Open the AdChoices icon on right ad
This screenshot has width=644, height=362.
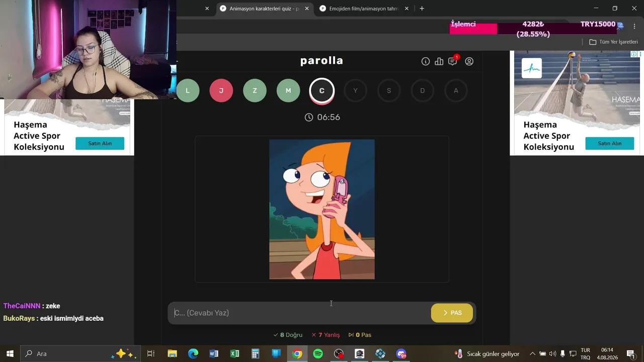pos(634,54)
